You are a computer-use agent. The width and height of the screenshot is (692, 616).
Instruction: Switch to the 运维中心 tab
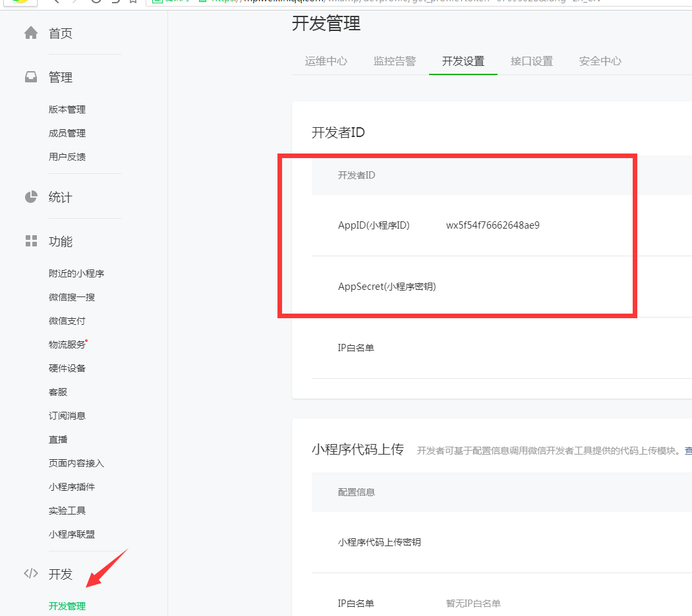pyautogui.click(x=326, y=61)
